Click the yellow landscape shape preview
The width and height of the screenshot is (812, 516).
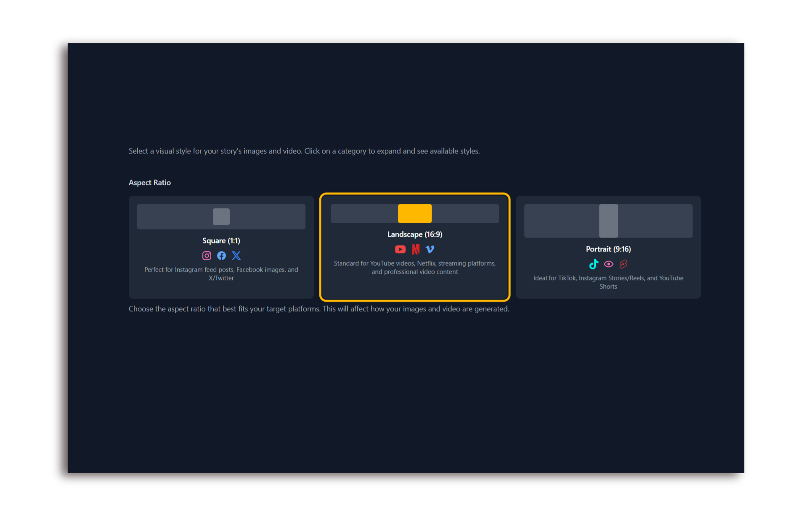(415, 213)
